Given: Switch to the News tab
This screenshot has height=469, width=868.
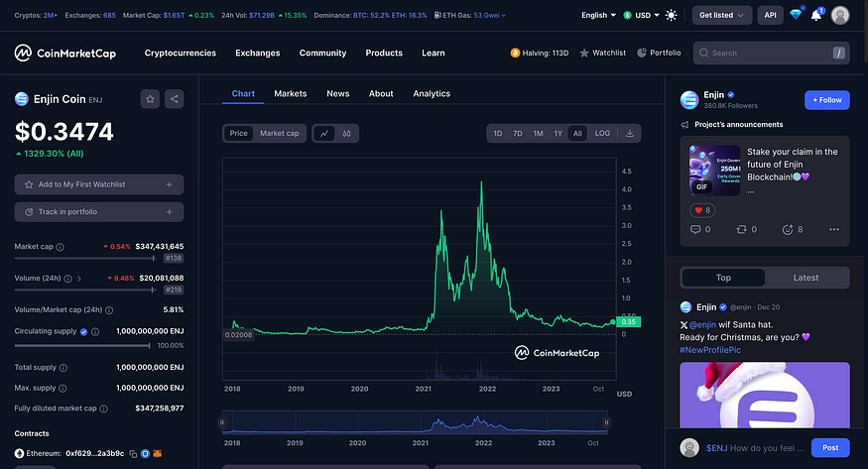Looking at the screenshot, I should [337, 94].
